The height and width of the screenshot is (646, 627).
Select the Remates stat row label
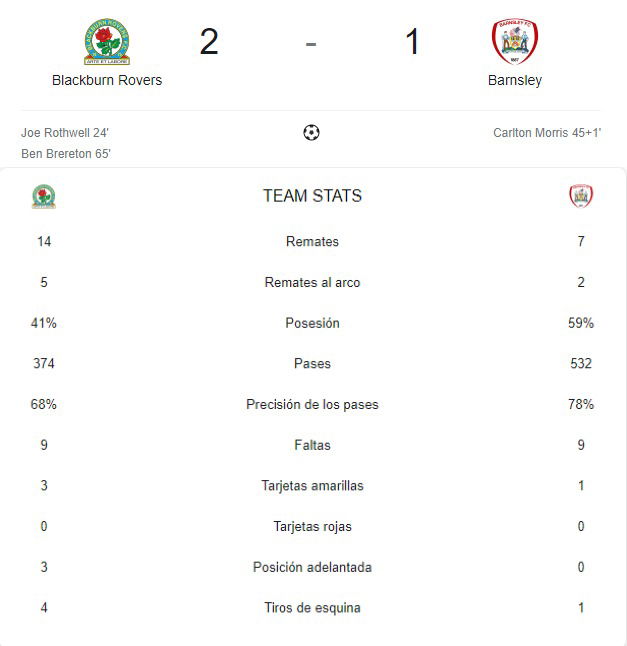click(x=313, y=241)
